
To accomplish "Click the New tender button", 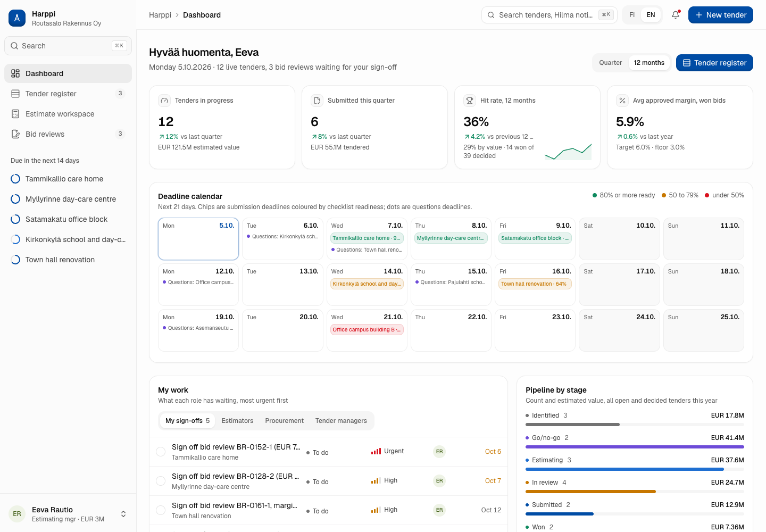I will point(721,15).
